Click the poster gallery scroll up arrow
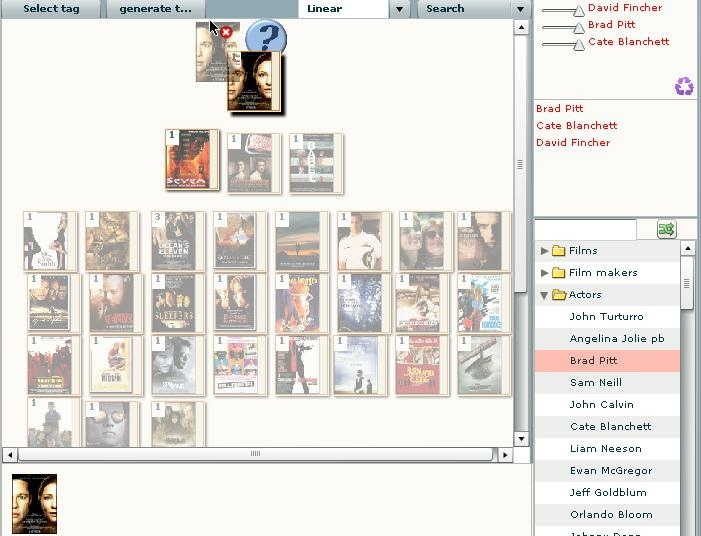Image resolution: width=701 pixels, height=536 pixels. (521, 27)
